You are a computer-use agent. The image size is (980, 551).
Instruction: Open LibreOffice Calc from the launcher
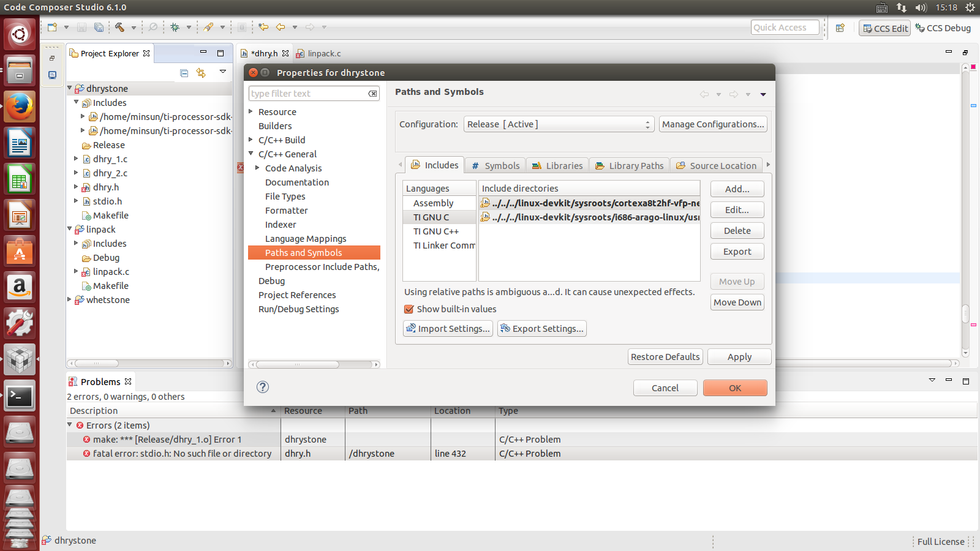tap(20, 179)
